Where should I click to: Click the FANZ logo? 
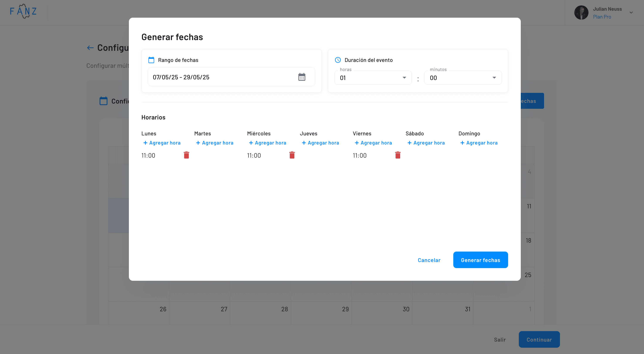coord(24,11)
